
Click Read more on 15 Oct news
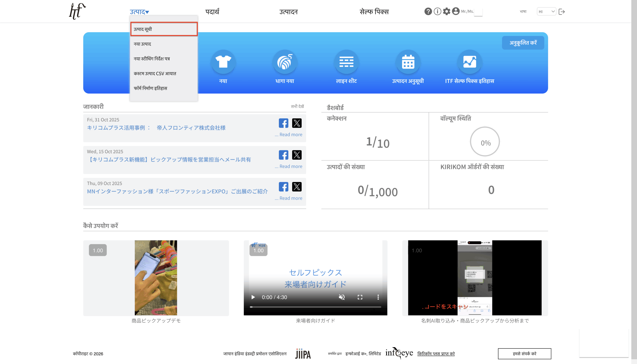pos(290,166)
